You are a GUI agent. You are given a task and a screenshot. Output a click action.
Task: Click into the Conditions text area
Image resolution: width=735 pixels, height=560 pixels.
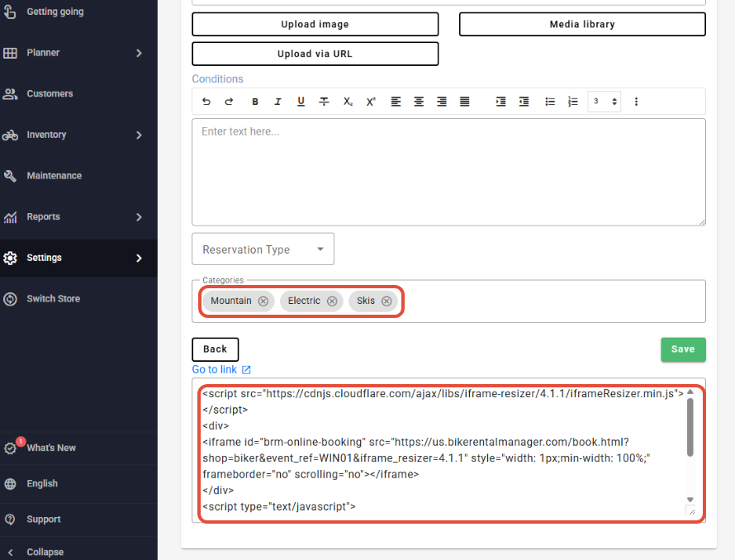click(x=448, y=172)
